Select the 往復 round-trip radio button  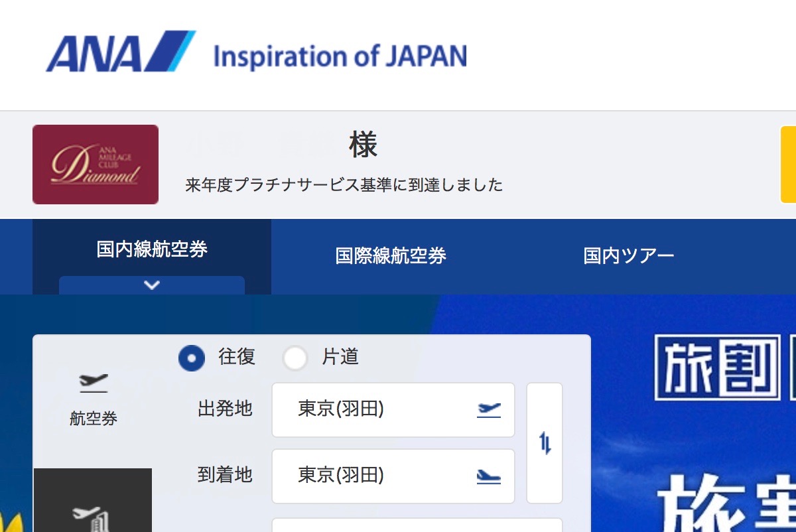[x=192, y=358]
